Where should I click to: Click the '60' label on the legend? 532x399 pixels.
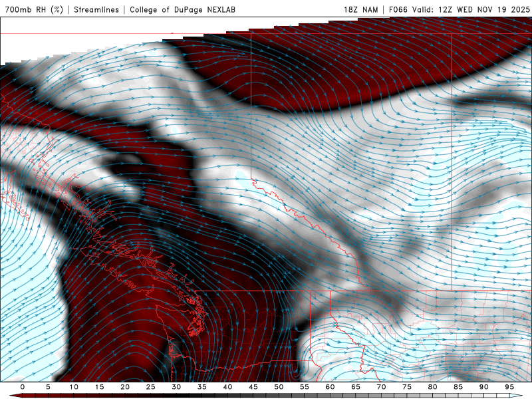pyautogui.click(x=330, y=387)
